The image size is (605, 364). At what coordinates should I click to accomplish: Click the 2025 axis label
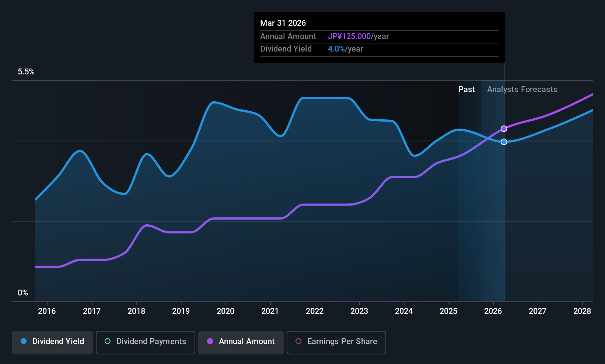coord(448,311)
